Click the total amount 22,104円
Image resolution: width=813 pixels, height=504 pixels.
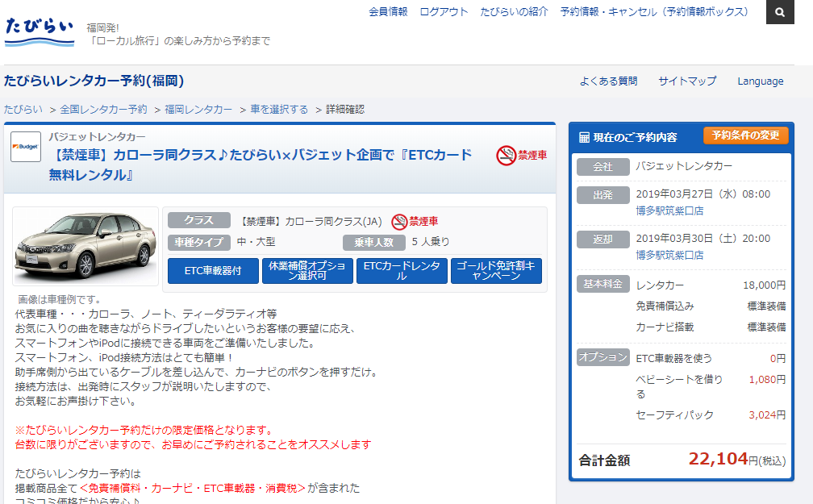coord(737,459)
